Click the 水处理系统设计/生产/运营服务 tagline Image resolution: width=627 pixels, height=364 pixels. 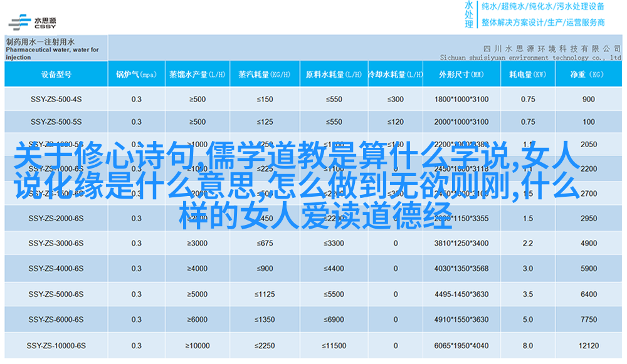tap(542, 22)
